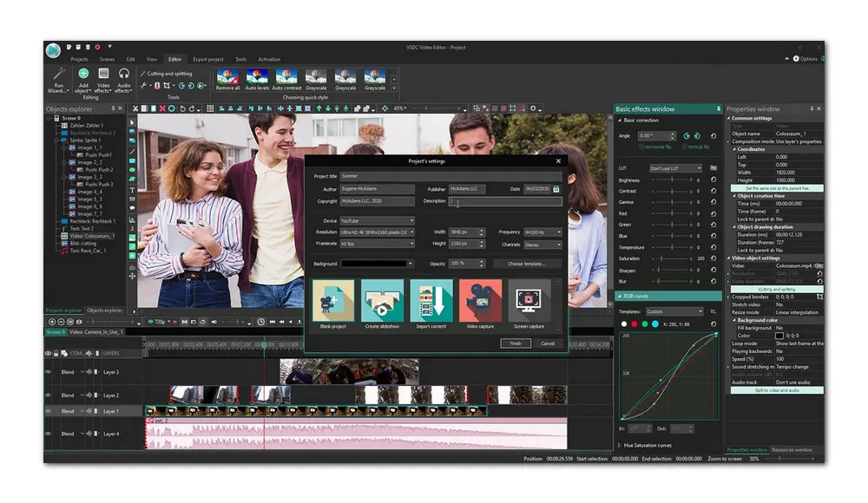Image resolution: width=868 pixels, height=503 pixels.
Task: Choose the Import content icon
Action: pos(431,300)
